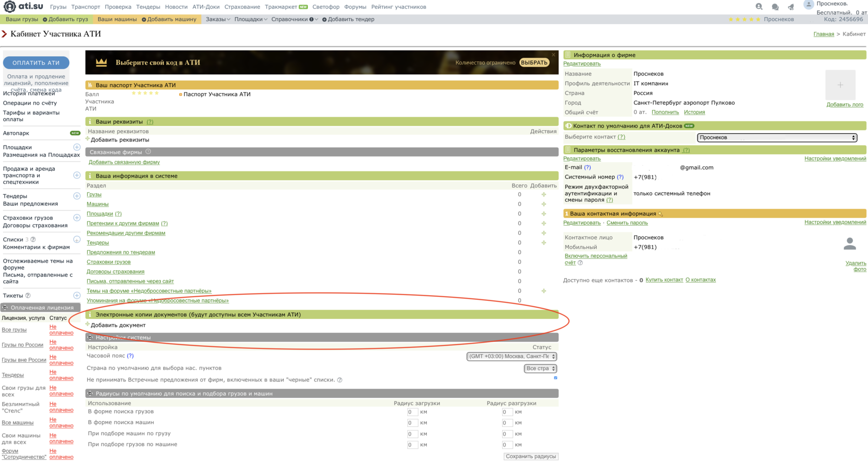This screenshot has height=463, width=868.
Task: Toggle checkbox for rejecting blacklisted firms' offers
Action: [555, 378]
